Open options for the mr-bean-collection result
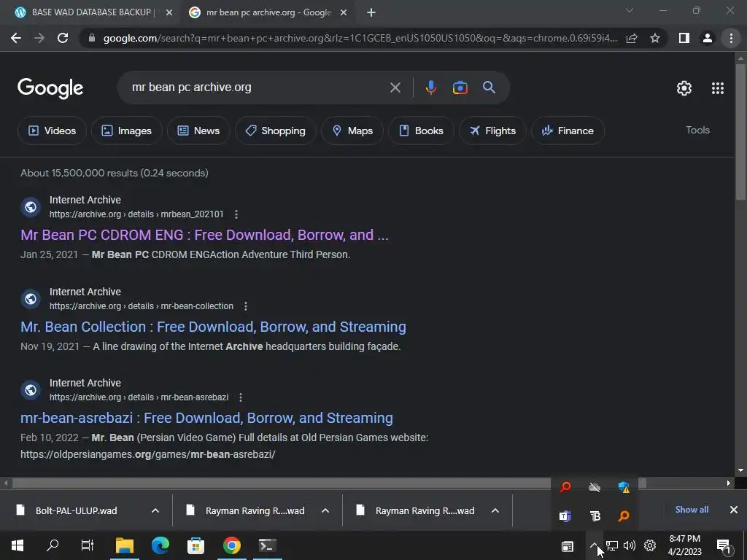The image size is (747, 560). coord(246,306)
